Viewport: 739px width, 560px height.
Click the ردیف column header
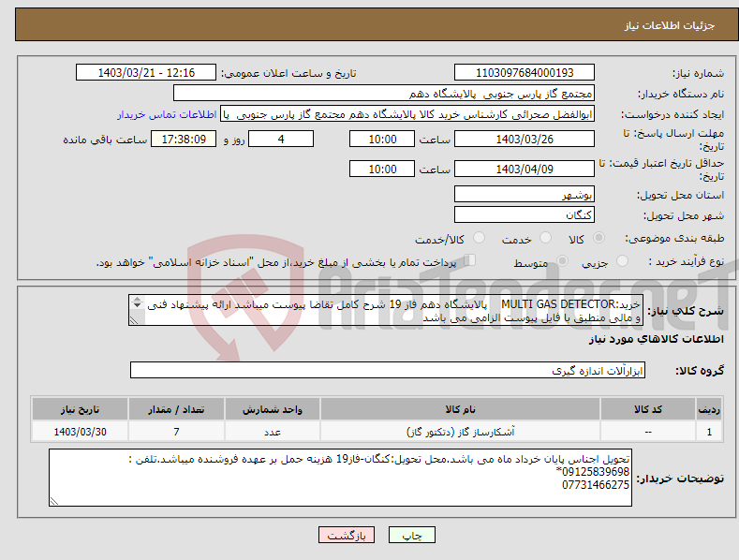709,409
